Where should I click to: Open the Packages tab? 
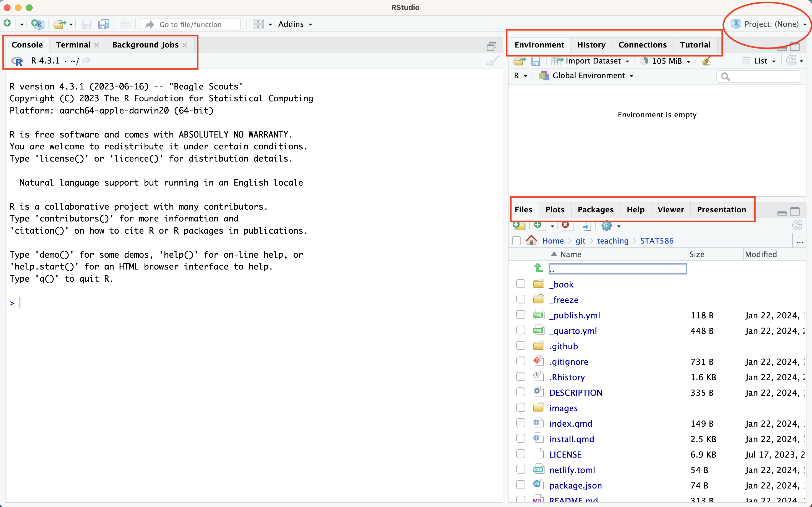click(x=596, y=209)
